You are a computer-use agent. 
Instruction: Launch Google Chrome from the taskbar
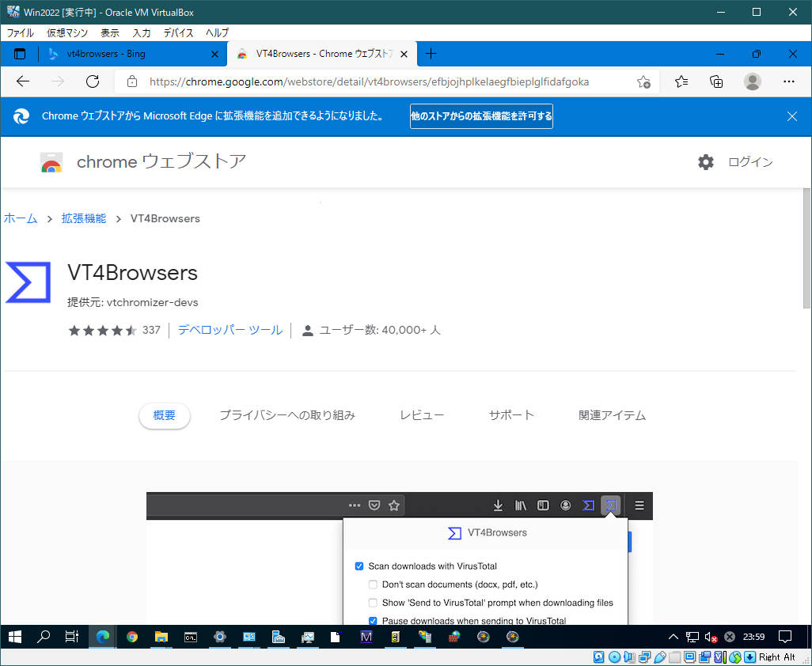coord(132,637)
